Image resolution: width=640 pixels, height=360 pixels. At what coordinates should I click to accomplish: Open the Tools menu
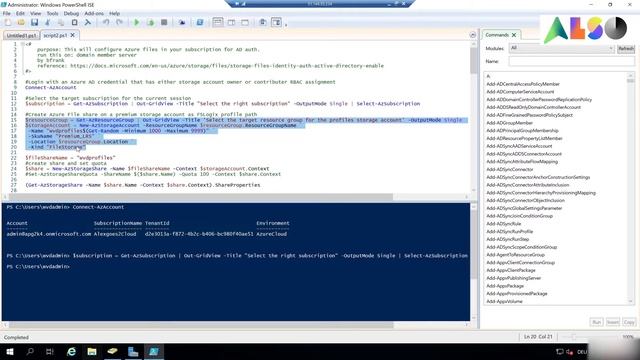point(52,13)
